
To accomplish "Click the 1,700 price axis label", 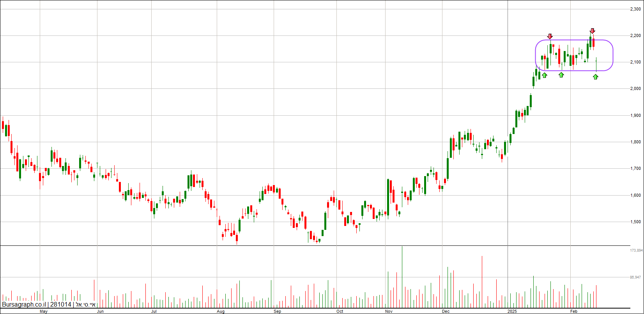I will [x=635, y=168].
